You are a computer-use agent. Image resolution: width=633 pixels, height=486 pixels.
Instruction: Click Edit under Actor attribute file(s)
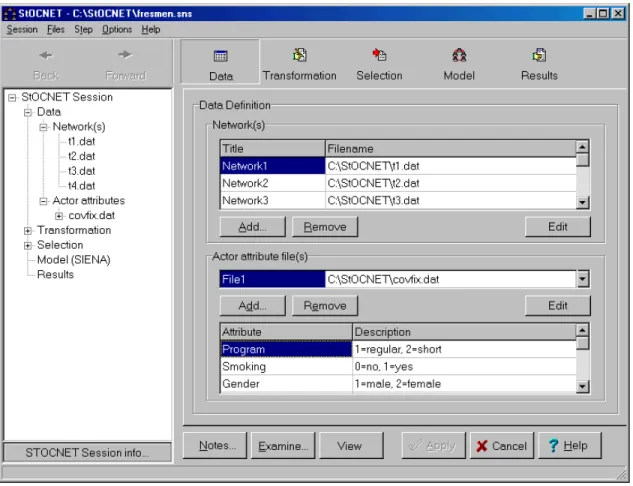pyautogui.click(x=558, y=306)
